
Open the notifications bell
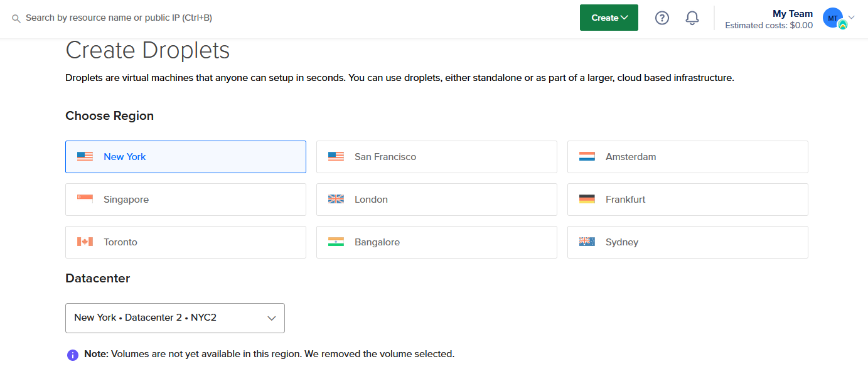tap(692, 18)
